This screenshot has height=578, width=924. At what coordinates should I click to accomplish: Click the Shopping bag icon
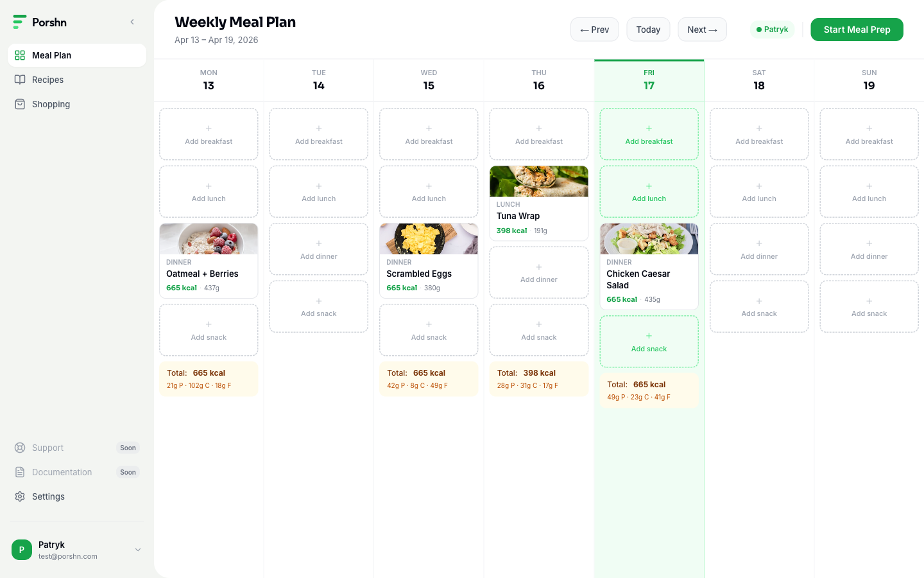pyautogui.click(x=20, y=104)
